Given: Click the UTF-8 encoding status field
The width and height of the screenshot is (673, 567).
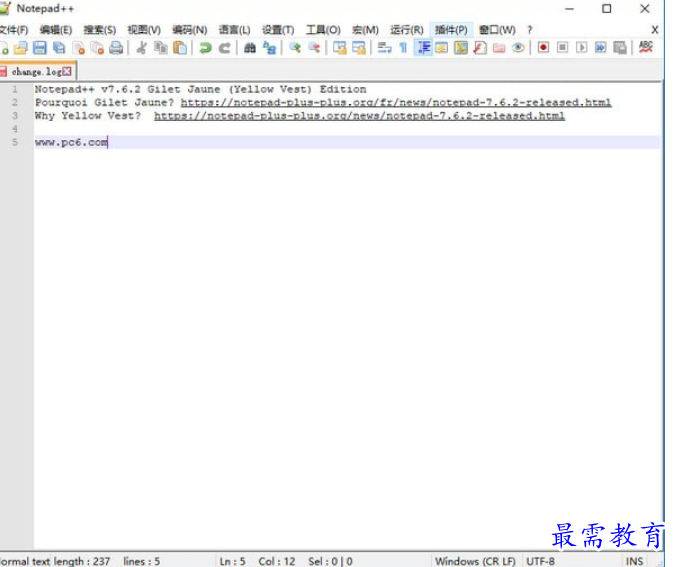Looking at the screenshot, I should [x=540, y=561].
